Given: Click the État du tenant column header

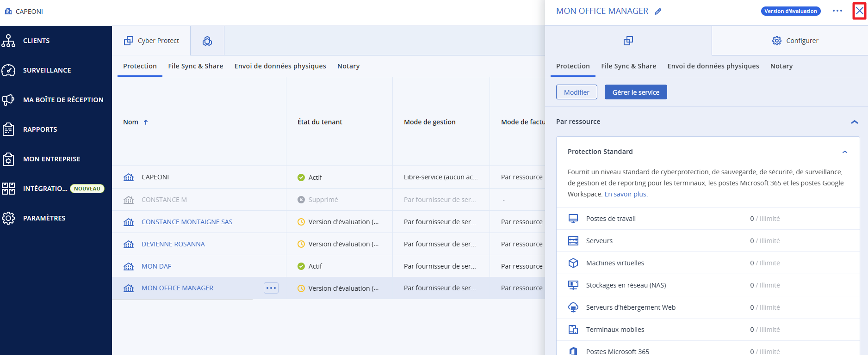Looking at the screenshot, I should [x=320, y=122].
